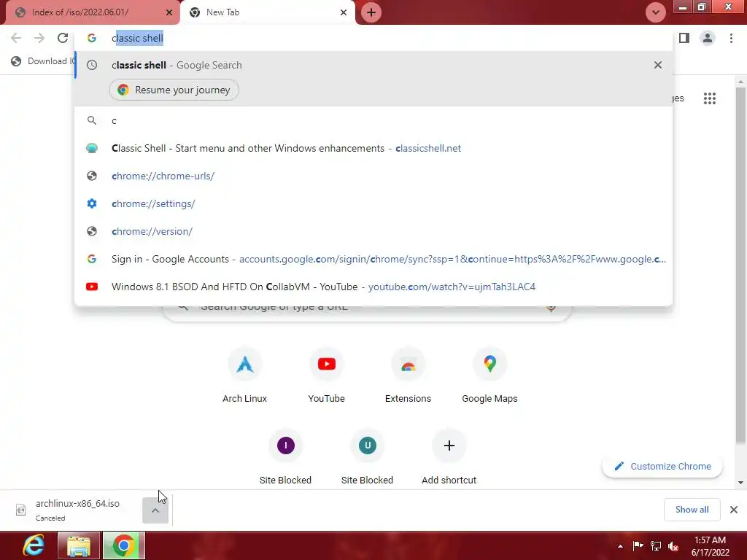Open the Google Maps shortcut
Viewport: 747px width, 560px height.
pyautogui.click(x=489, y=376)
